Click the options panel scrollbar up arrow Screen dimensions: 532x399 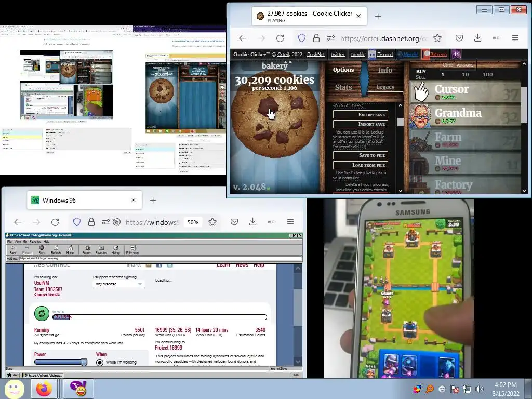coord(401,105)
